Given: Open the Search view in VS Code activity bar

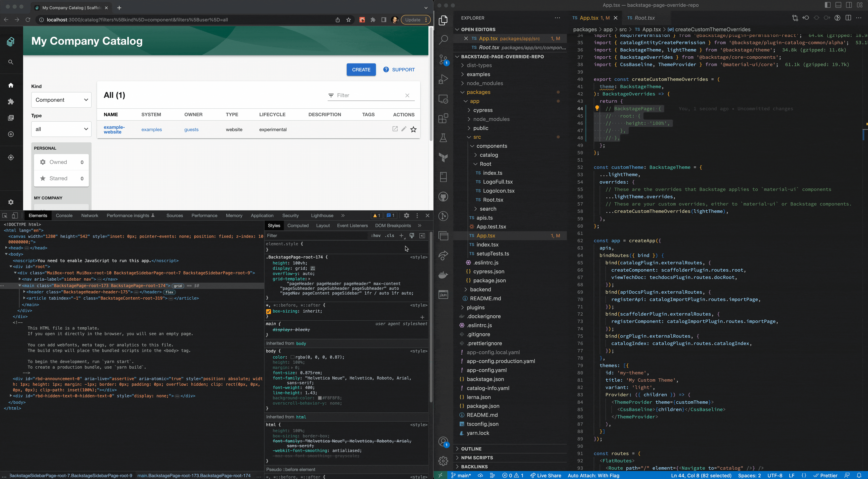Looking at the screenshot, I should coord(444,40).
